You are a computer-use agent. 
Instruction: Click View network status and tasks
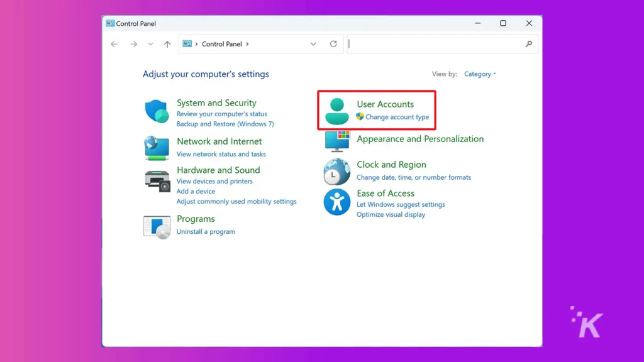[x=221, y=154]
